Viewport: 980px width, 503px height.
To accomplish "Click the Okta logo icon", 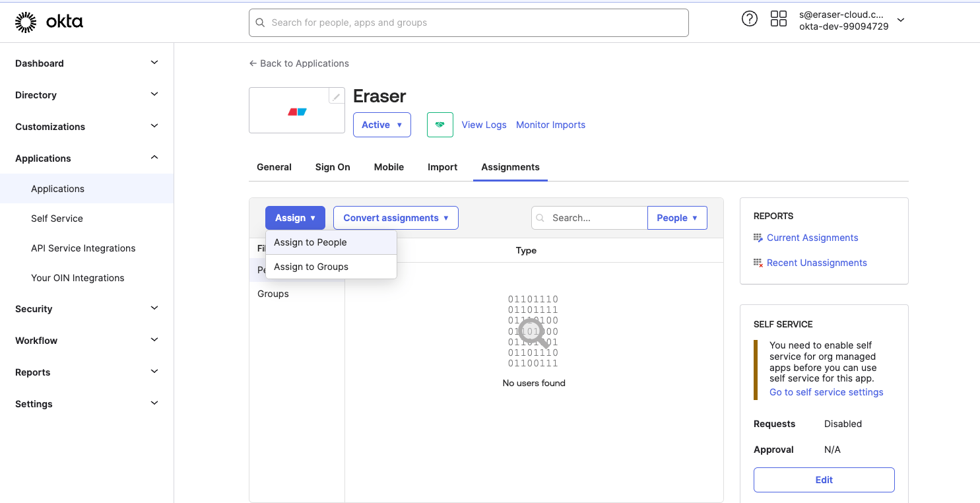I will [26, 22].
